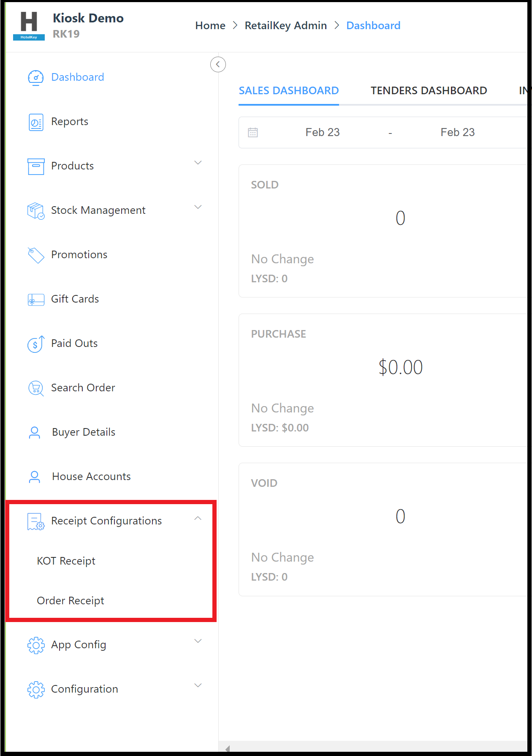The height and width of the screenshot is (756, 532).
Task: Click RetailKey Admin breadcrumb link
Action: pos(286,26)
